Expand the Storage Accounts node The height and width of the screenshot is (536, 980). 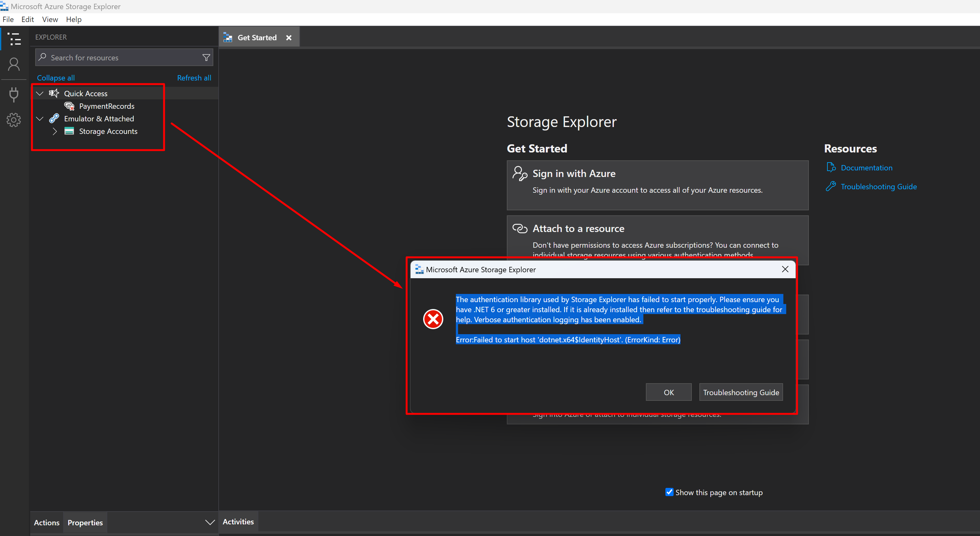pos(55,131)
